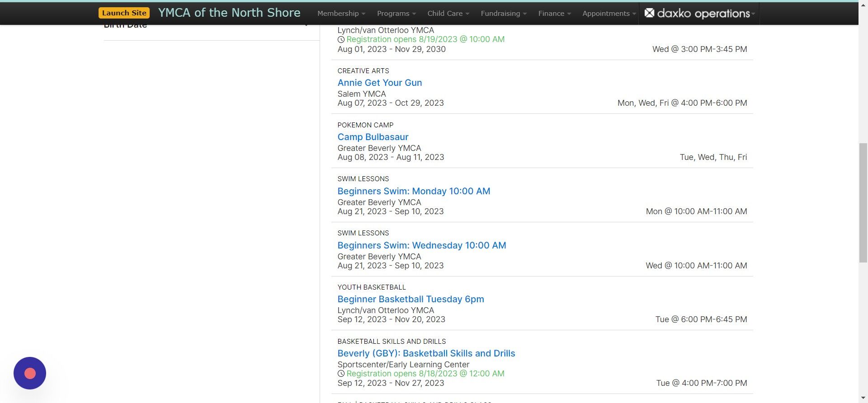This screenshot has width=868, height=403.
Task: Click the Salem YMCA location text
Action: click(x=362, y=94)
